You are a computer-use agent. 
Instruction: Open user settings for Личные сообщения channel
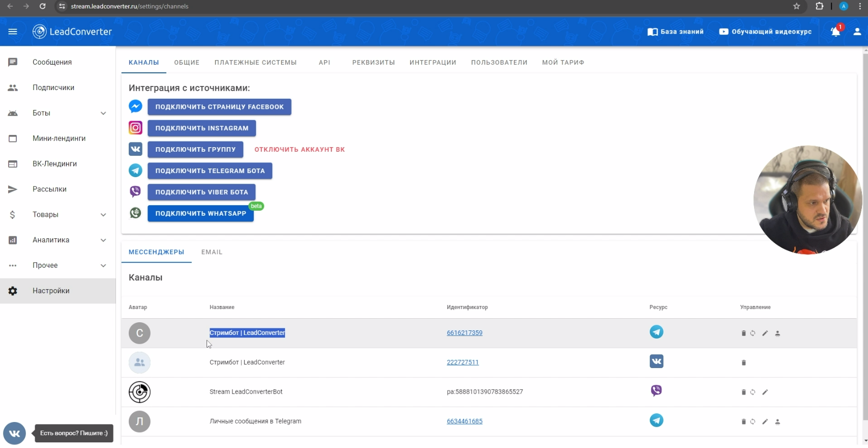click(777, 422)
